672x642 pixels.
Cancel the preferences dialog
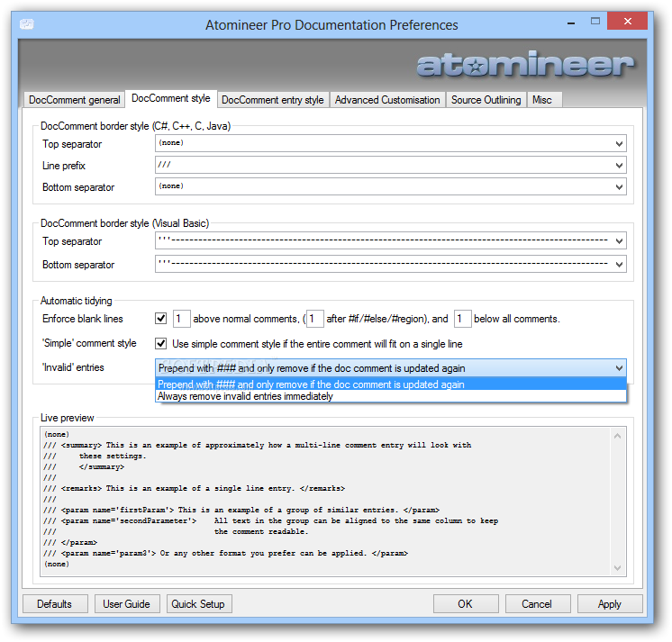[538, 604]
